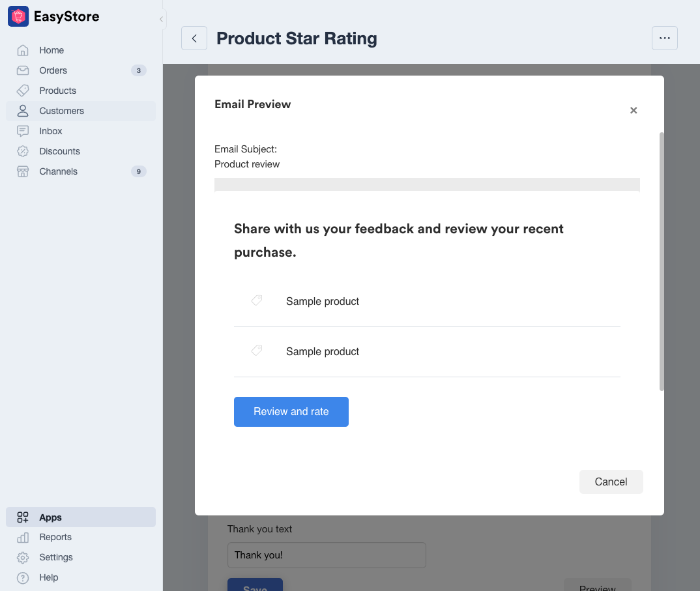700x591 pixels.
Task: Cancel the Email Preview dialog
Action: pyautogui.click(x=611, y=482)
